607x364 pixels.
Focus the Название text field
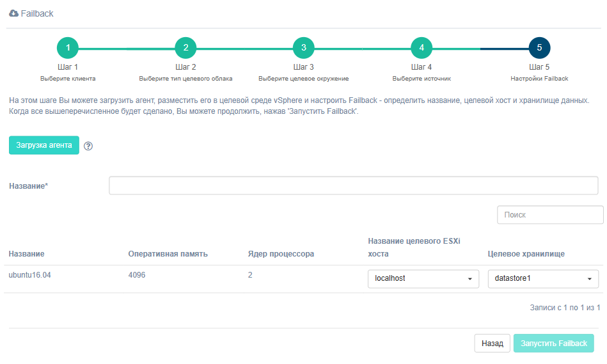click(354, 186)
